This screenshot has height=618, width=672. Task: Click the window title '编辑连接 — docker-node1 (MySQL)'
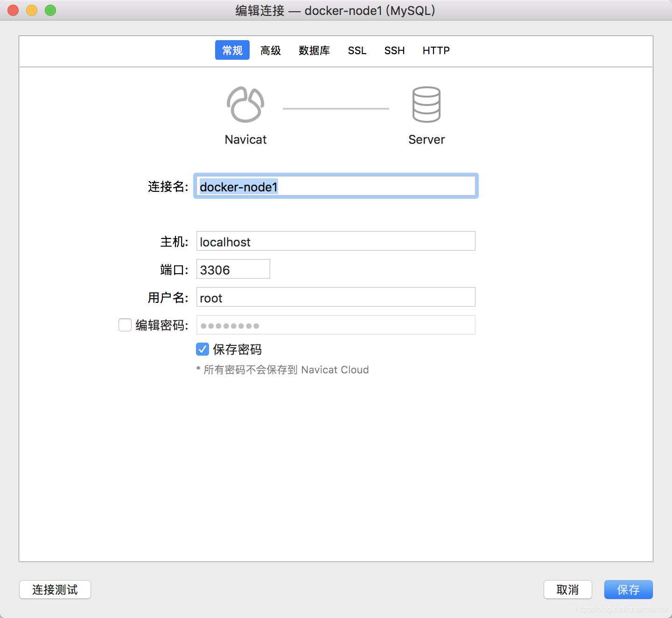coord(335,10)
